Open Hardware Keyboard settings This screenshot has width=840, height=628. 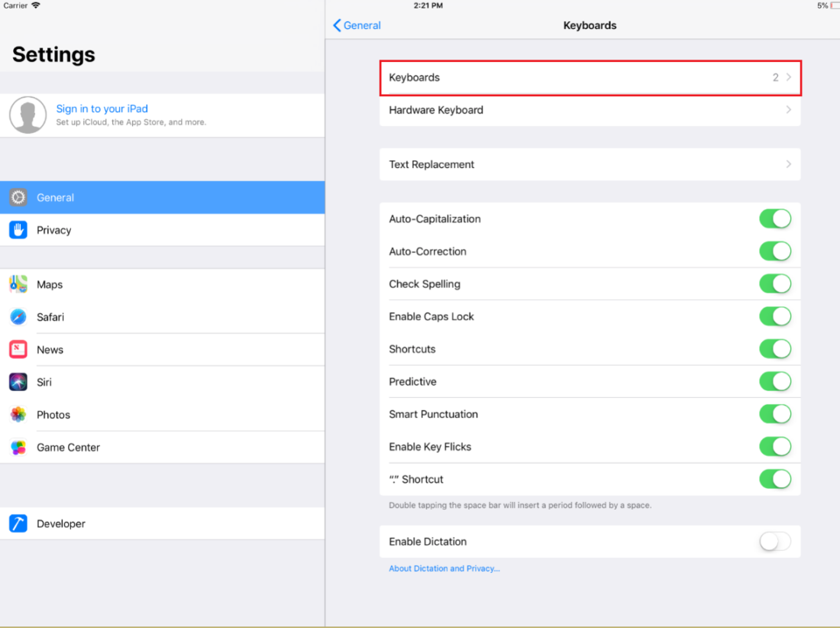click(590, 109)
